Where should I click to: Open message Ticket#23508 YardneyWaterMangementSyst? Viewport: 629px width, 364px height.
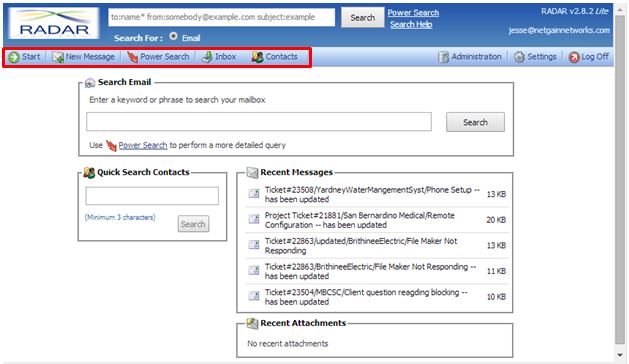pos(372,194)
